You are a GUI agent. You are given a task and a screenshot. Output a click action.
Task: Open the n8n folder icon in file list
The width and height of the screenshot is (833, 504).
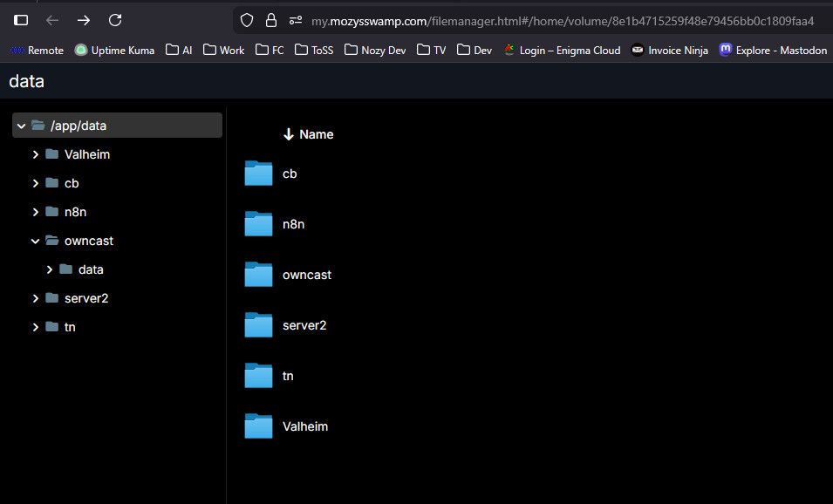pyautogui.click(x=259, y=224)
